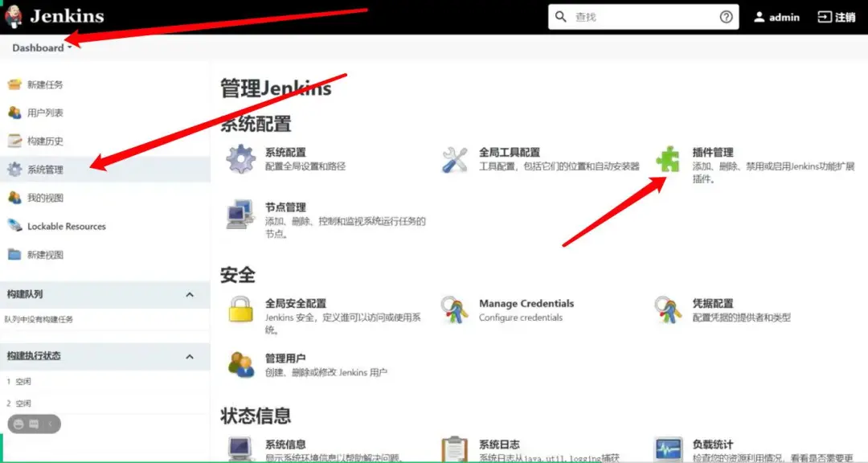Click the Manage Credentials keys icon
The height and width of the screenshot is (463, 868).
click(x=454, y=309)
